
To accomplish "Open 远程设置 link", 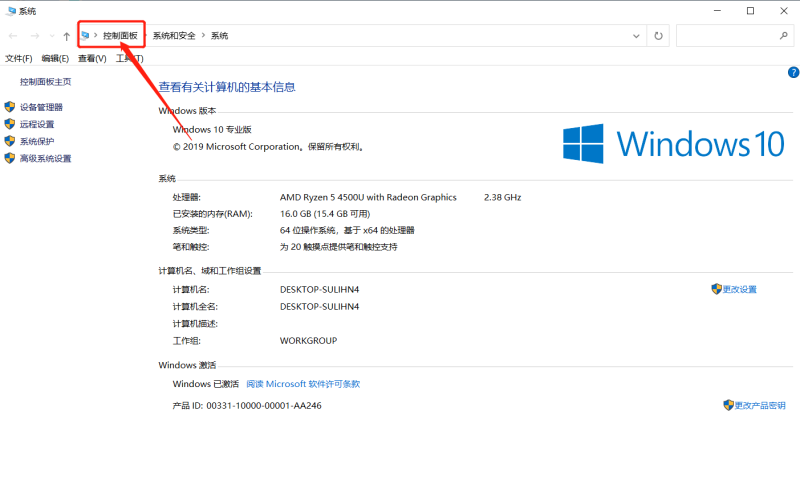I will point(37,124).
